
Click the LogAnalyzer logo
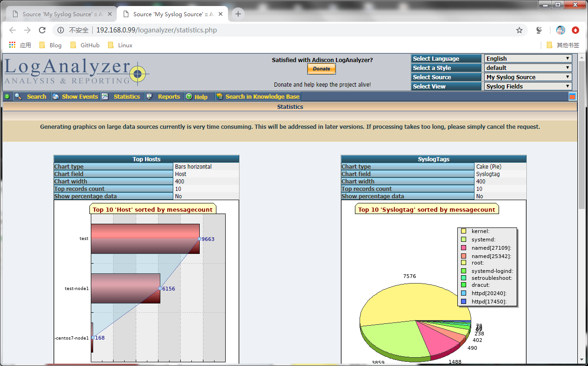click(x=76, y=72)
